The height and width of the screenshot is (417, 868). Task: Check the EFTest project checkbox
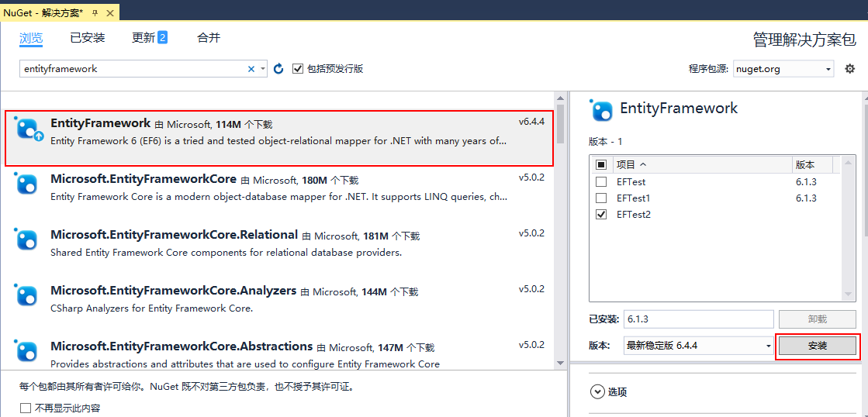pyautogui.click(x=600, y=181)
